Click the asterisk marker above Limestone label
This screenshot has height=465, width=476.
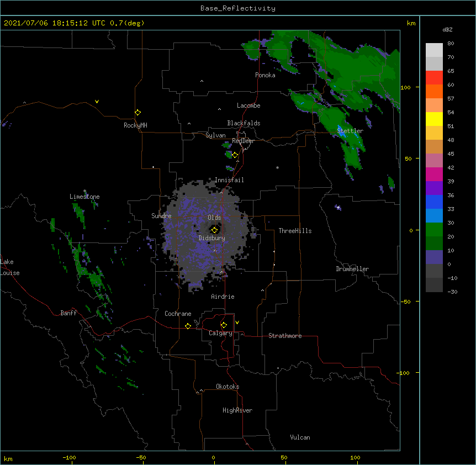click(x=84, y=191)
